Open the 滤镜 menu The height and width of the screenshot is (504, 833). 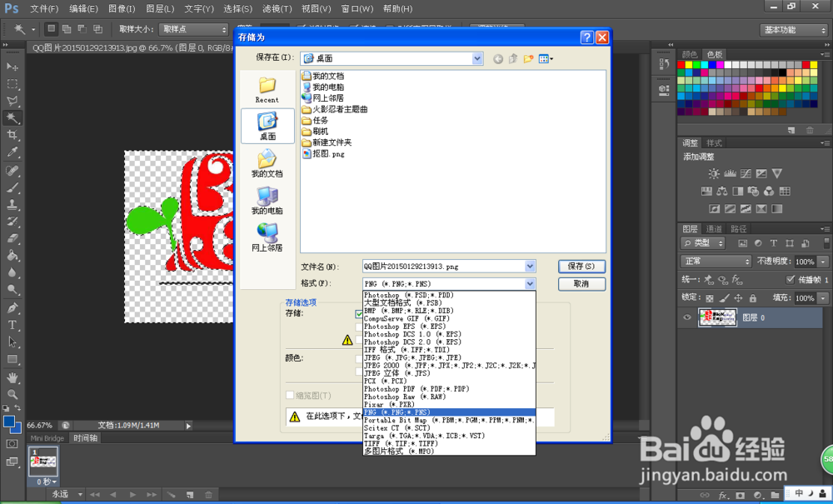coord(277,9)
